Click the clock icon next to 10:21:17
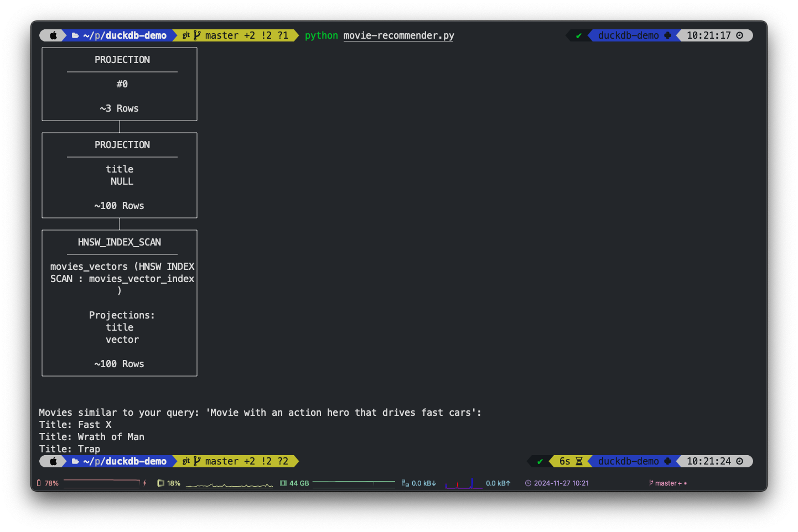 [740, 35]
